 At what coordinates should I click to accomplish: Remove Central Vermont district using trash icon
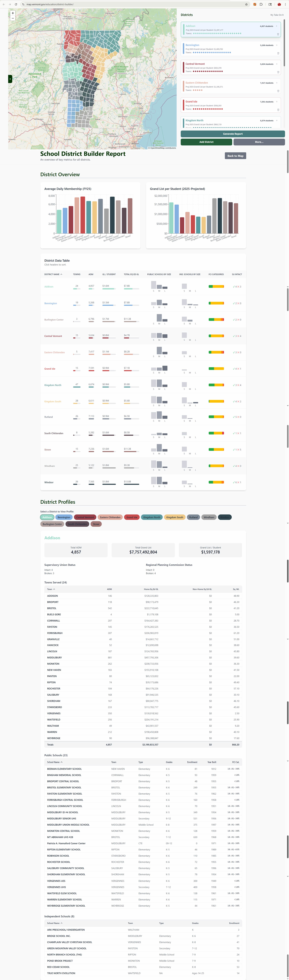click(x=278, y=72)
